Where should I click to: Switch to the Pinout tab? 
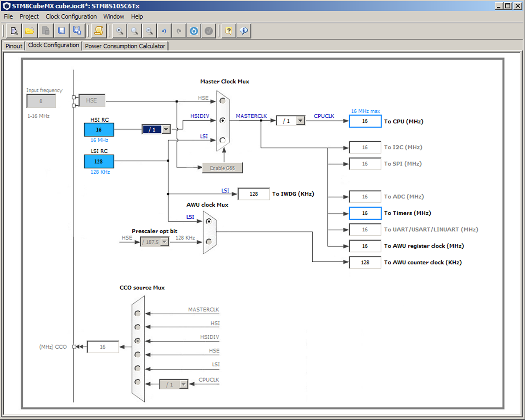point(14,46)
